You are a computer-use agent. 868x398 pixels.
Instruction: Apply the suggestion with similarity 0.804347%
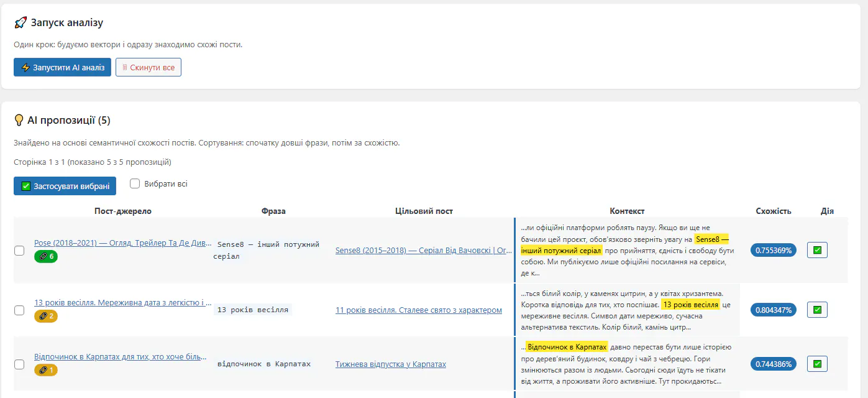tap(817, 309)
